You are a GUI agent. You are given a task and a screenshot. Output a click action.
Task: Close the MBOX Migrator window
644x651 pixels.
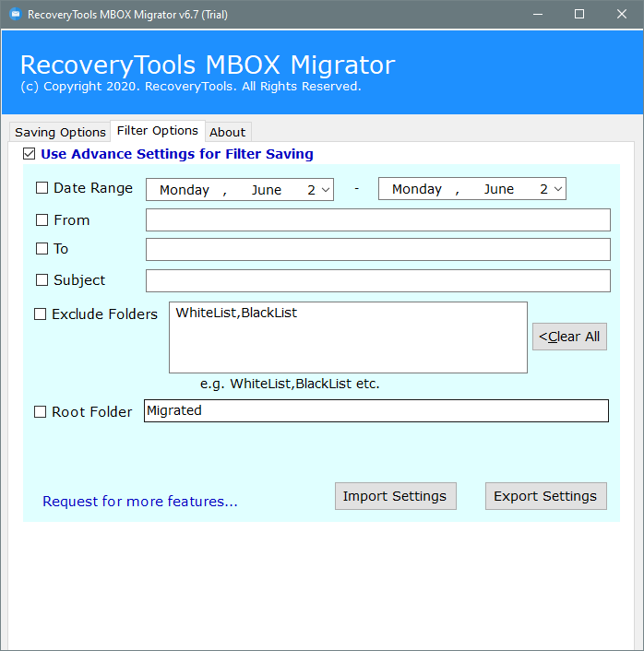coord(622,14)
